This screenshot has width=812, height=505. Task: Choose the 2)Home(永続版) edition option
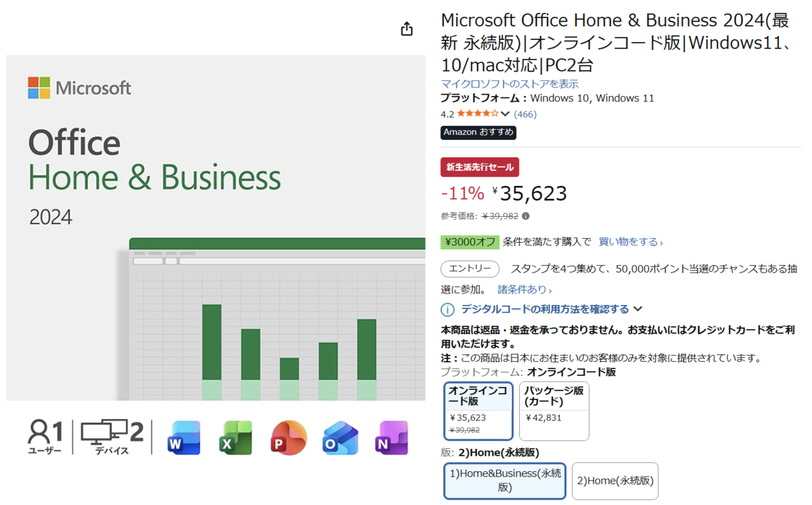[615, 481]
